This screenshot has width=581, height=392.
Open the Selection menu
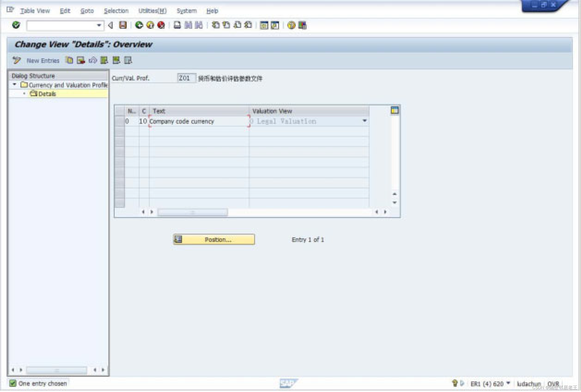(116, 11)
